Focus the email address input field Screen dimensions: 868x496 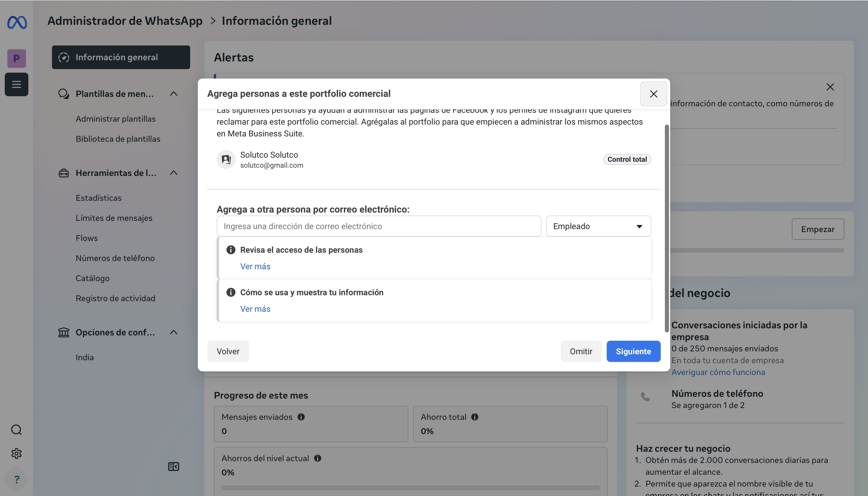pos(378,226)
